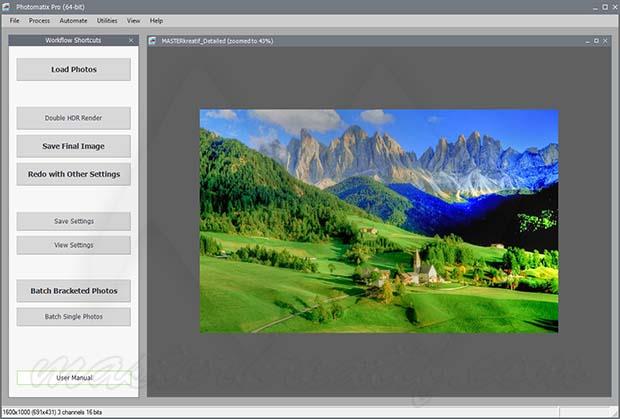Click the Workflow Shortcuts panel title
The height and width of the screenshot is (419, 620).
73,40
